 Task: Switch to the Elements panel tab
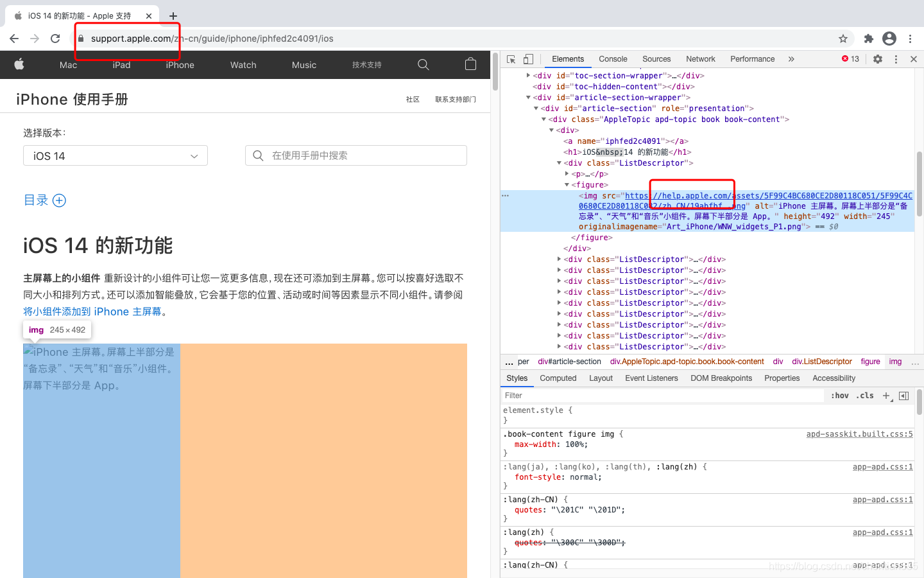pyautogui.click(x=568, y=59)
